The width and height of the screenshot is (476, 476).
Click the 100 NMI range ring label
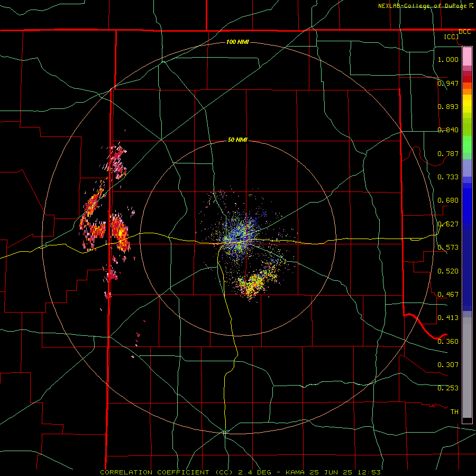click(x=237, y=42)
